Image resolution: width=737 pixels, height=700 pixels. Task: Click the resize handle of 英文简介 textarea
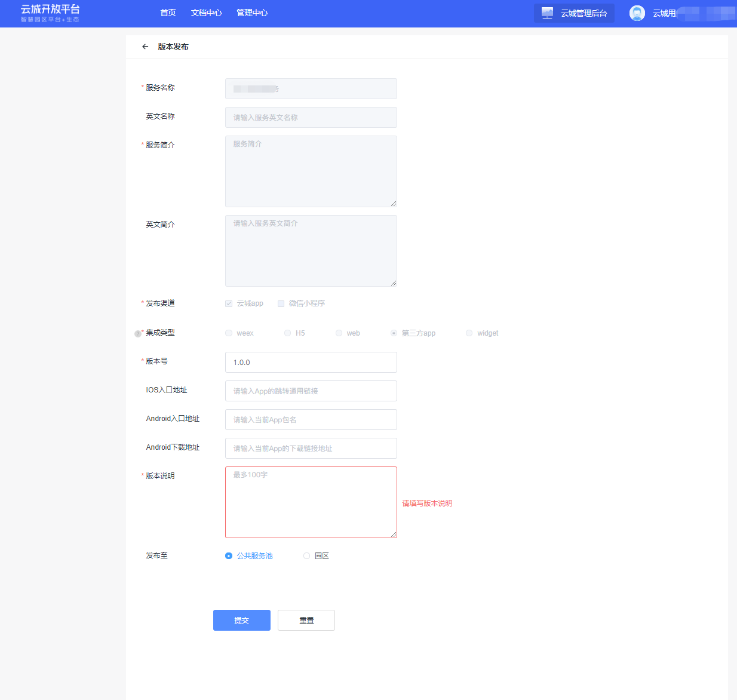(394, 283)
